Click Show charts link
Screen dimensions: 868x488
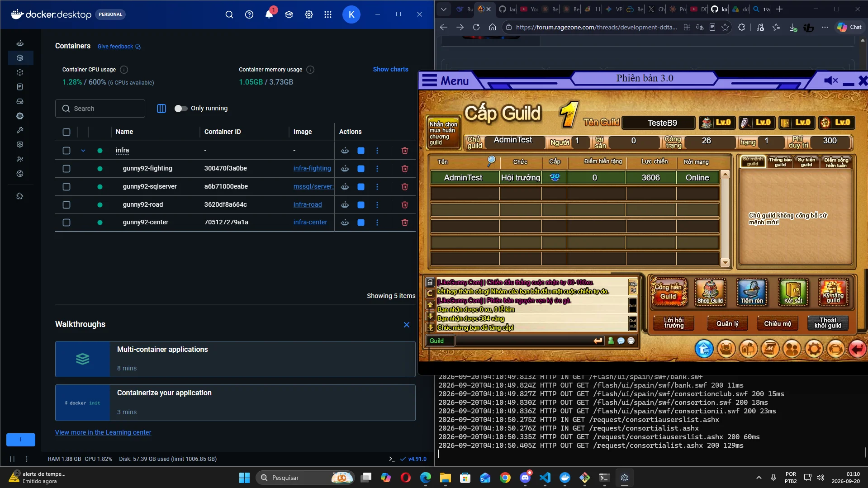tap(390, 69)
